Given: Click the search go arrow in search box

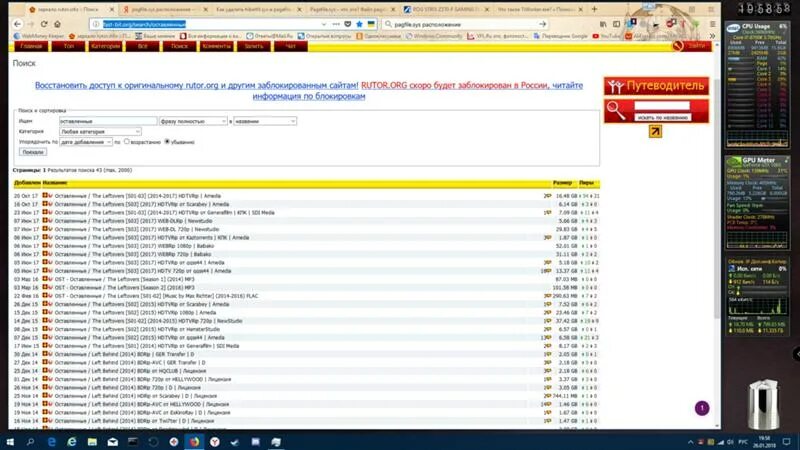Looking at the screenshot, I should (x=542, y=24).
